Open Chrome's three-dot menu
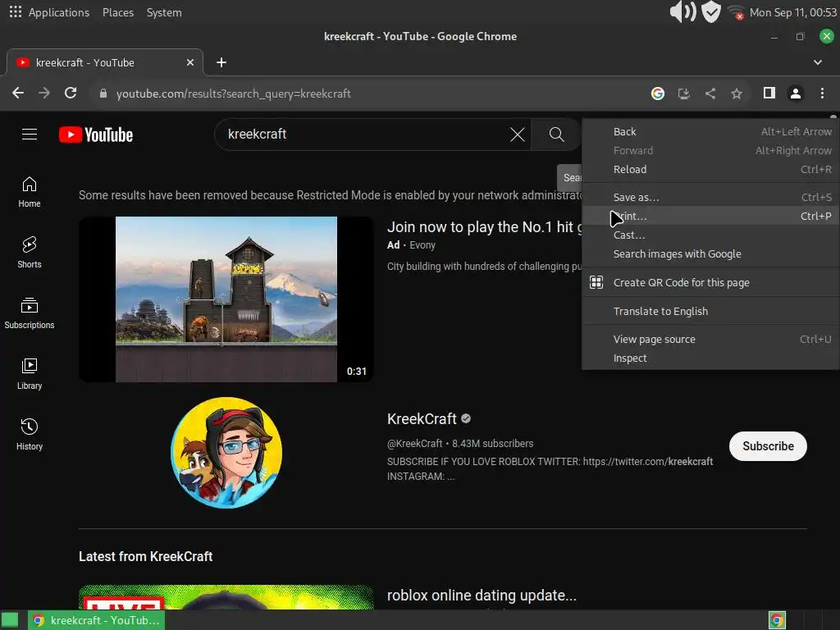The height and width of the screenshot is (630, 840). coord(822,94)
